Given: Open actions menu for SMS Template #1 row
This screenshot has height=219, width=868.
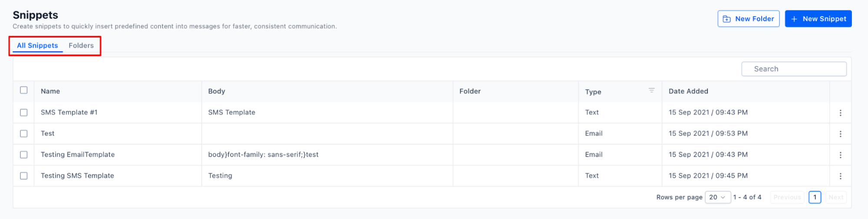Looking at the screenshot, I should [840, 113].
